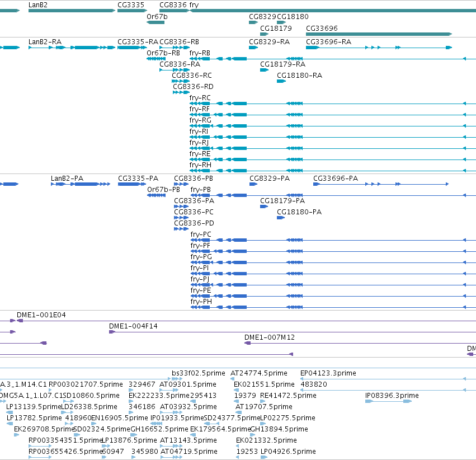The height and width of the screenshot is (460, 476).
Task: Click the LanB2 gene arrow glyph
Action: pyautogui.click(x=72, y=11)
